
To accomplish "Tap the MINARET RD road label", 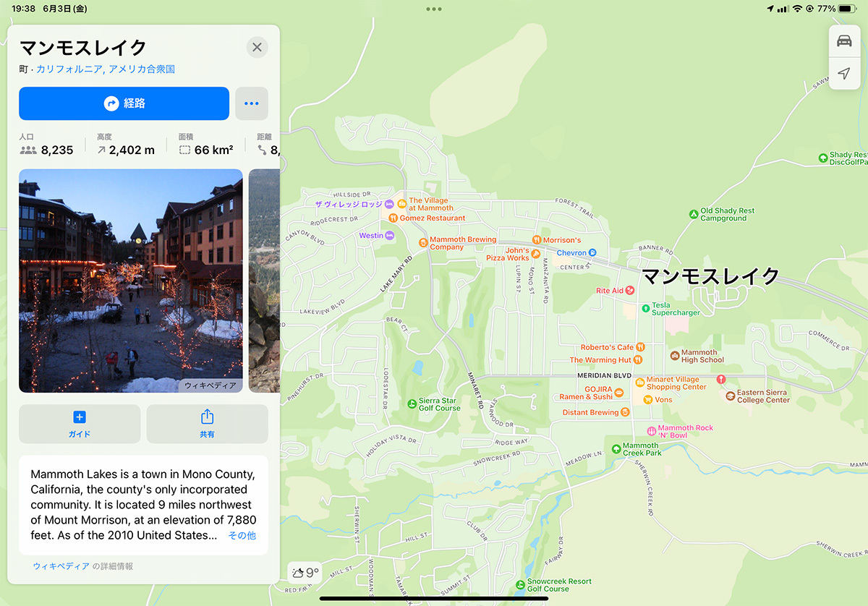I will point(476,391).
